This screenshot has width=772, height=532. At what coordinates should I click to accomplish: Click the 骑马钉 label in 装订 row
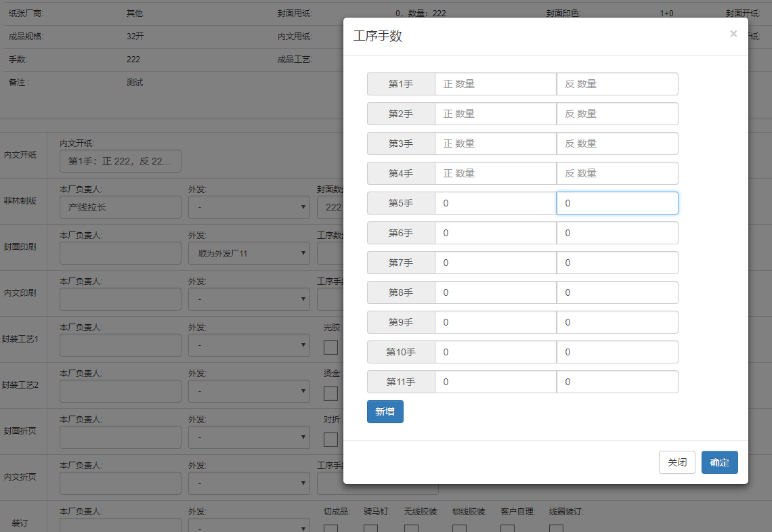pyautogui.click(x=377, y=512)
